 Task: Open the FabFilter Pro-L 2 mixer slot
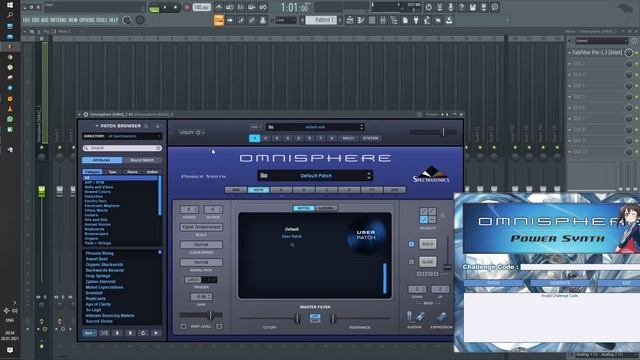pyautogui.click(x=597, y=53)
